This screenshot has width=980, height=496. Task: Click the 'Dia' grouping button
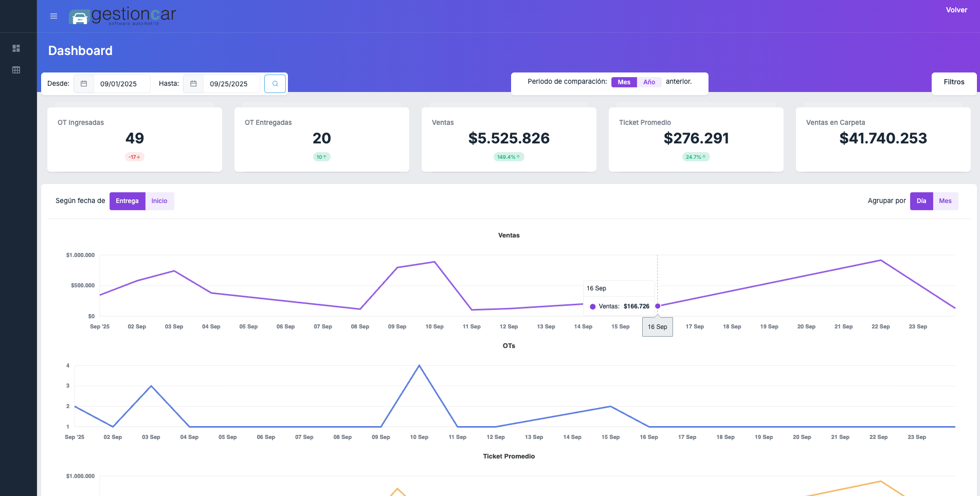click(922, 201)
